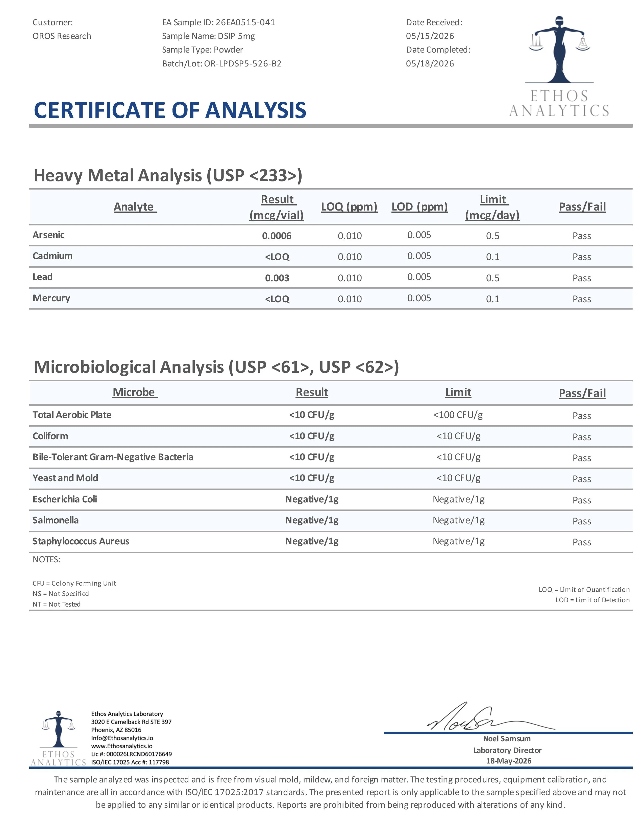Select the Certificate of Analysis title

[x=170, y=110]
